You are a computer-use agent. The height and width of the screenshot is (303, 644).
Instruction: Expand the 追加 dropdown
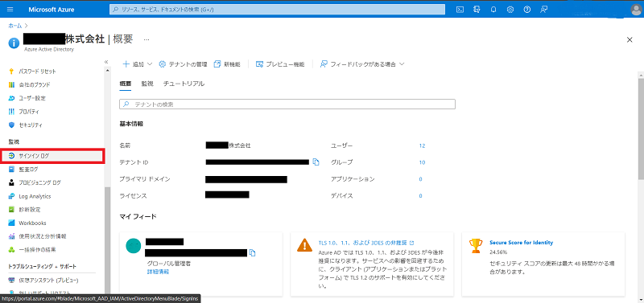(138, 64)
